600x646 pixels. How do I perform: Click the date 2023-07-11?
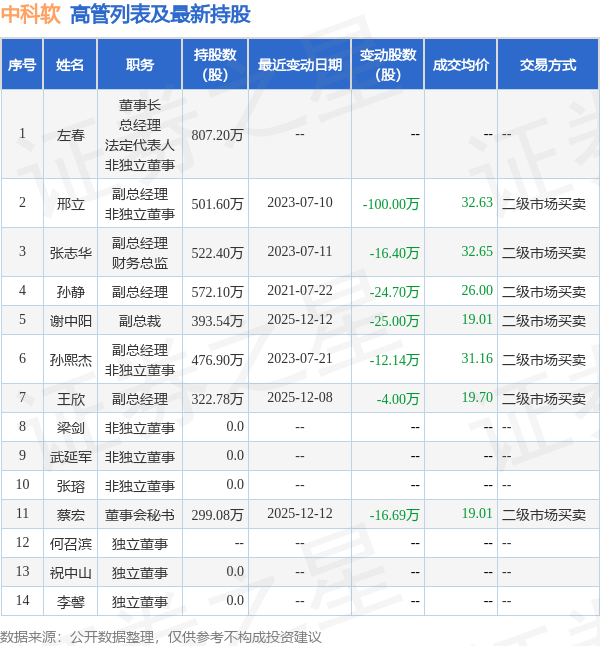(300, 251)
